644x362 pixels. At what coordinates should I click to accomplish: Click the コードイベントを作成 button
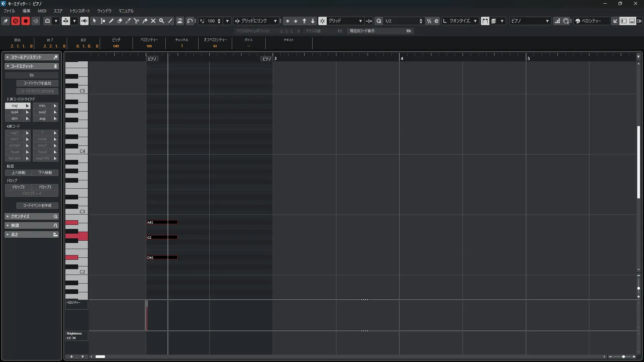37,205
